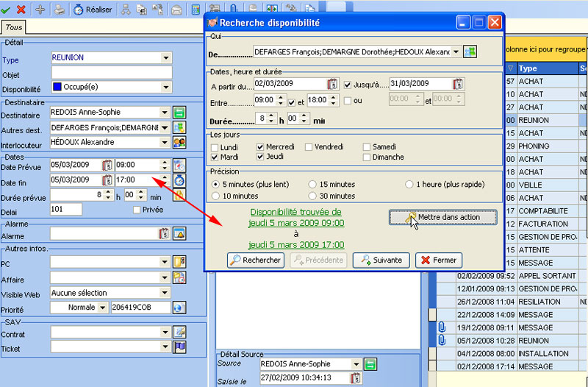The height and width of the screenshot is (387, 588).
Task: Click the Objet text input field
Action: [x=111, y=72]
